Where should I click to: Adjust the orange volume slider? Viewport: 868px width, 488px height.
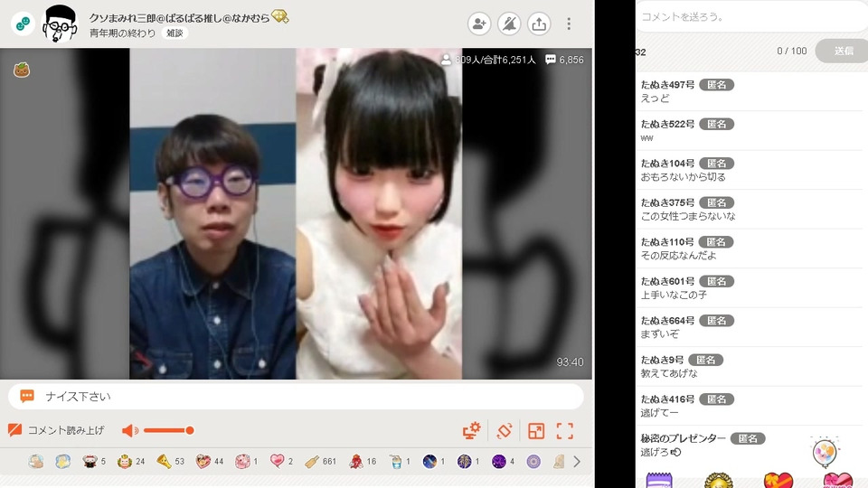point(168,430)
